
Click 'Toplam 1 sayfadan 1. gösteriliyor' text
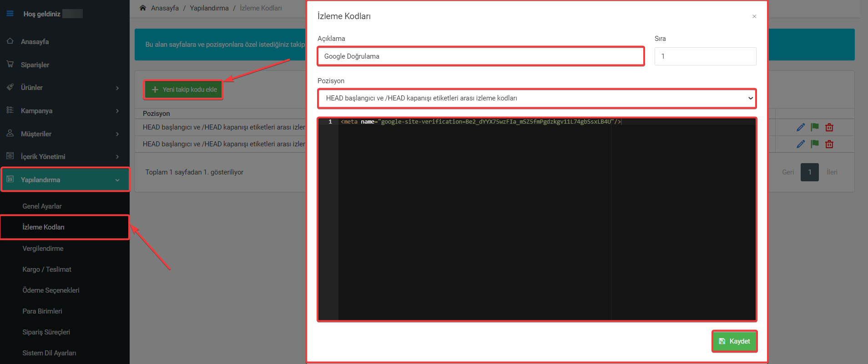[194, 172]
